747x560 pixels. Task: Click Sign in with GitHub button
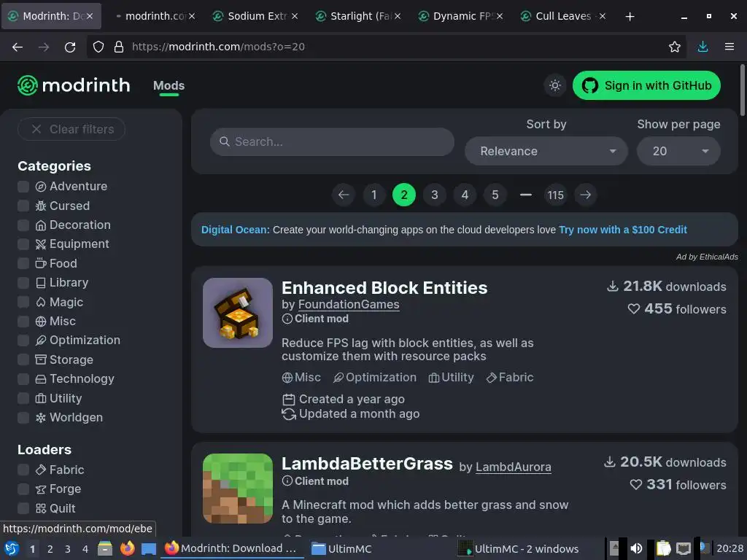point(646,86)
